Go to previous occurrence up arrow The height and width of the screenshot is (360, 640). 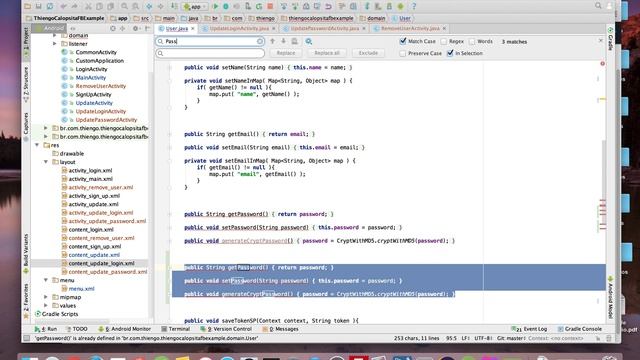point(272,41)
